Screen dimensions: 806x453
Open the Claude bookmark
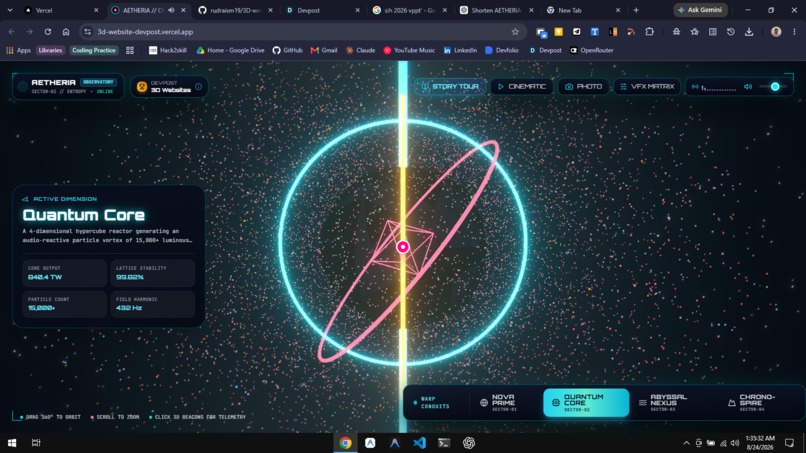click(x=360, y=50)
